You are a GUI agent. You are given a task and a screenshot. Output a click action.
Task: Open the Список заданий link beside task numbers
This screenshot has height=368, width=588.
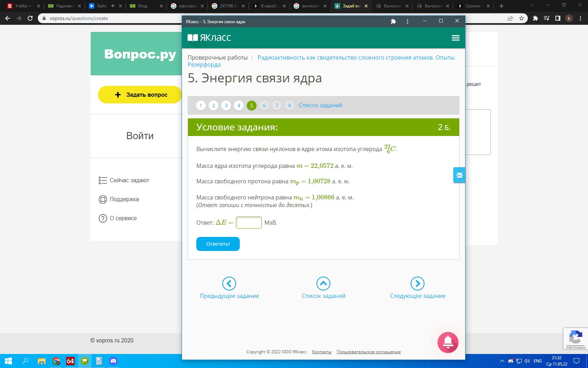(320, 105)
